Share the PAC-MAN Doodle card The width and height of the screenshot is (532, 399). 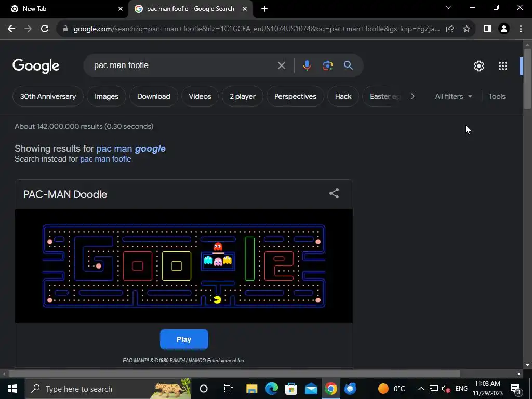pos(334,193)
